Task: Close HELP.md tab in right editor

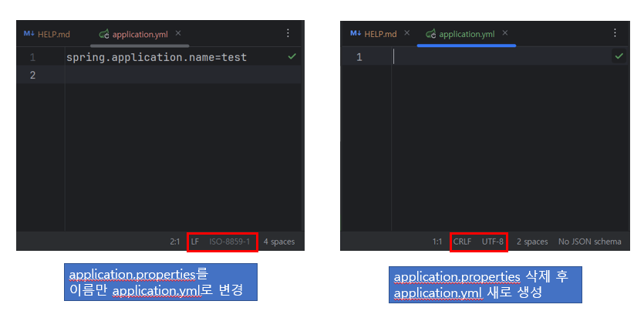Action: click(x=406, y=33)
